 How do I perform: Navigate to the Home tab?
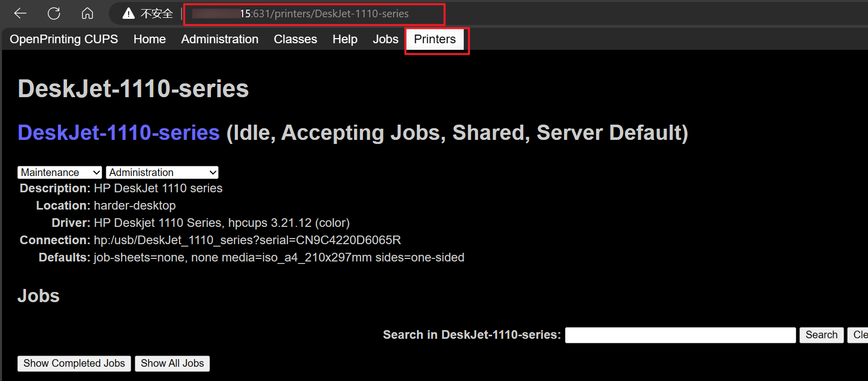coord(149,39)
